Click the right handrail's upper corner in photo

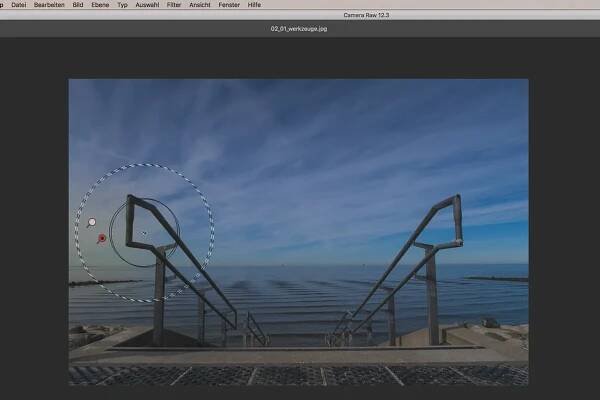[x=457, y=198]
